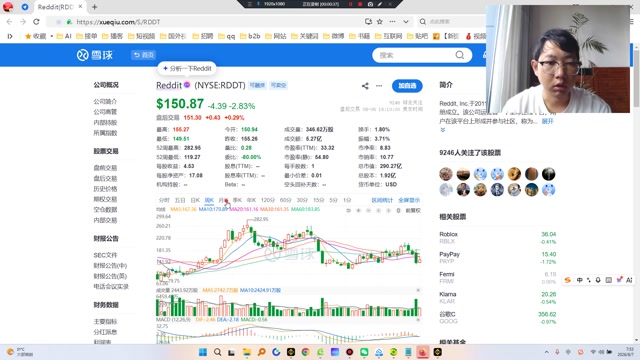Image resolution: width=640 pixels, height=360 pixels.
Task: Open File Explorer from taskbar
Action: 247,352
